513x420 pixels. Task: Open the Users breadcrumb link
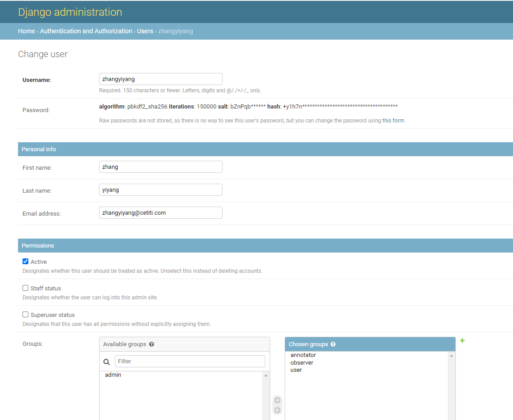click(145, 31)
